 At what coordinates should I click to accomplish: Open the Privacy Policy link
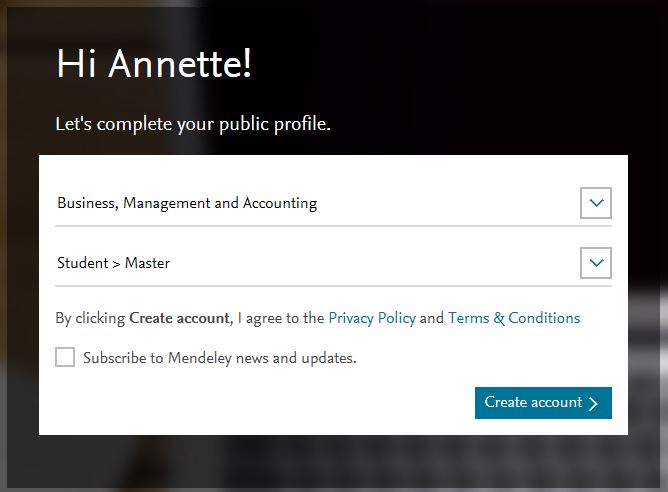tap(372, 318)
